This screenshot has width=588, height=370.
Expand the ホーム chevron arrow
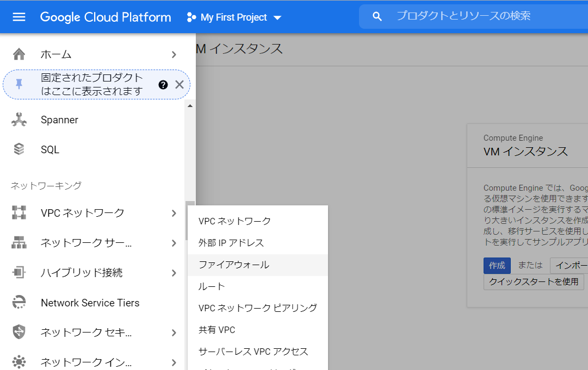174,54
